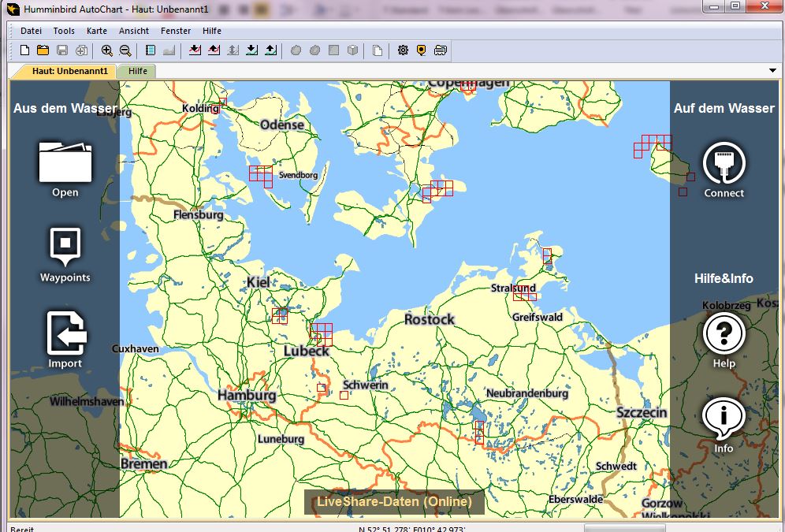Expand the tab list dropdown arrow
Viewport: 785px width, 532px height.
pyautogui.click(x=772, y=71)
